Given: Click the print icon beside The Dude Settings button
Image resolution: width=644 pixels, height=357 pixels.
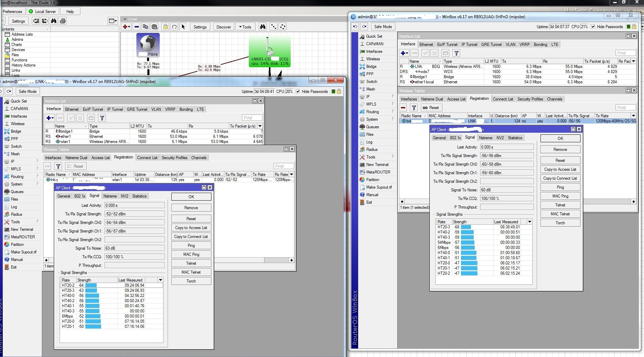Looking at the screenshot, I should point(63,21).
